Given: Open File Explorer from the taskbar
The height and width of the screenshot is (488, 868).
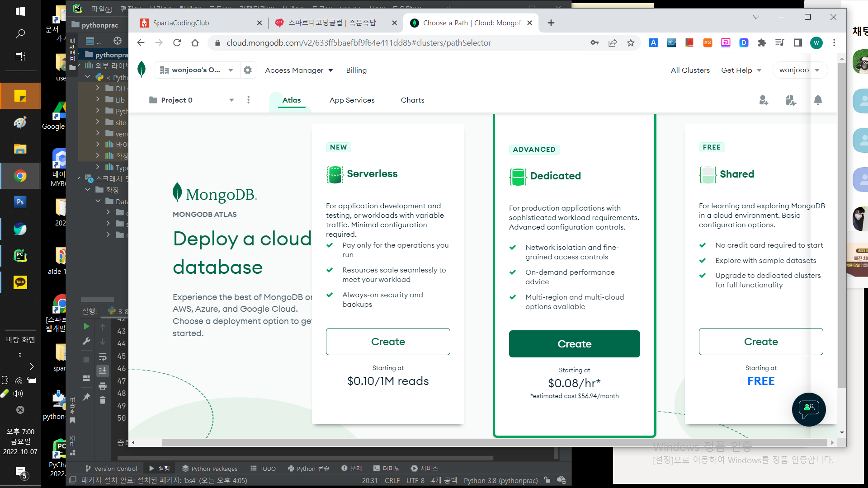Looking at the screenshot, I should pos(20,149).
